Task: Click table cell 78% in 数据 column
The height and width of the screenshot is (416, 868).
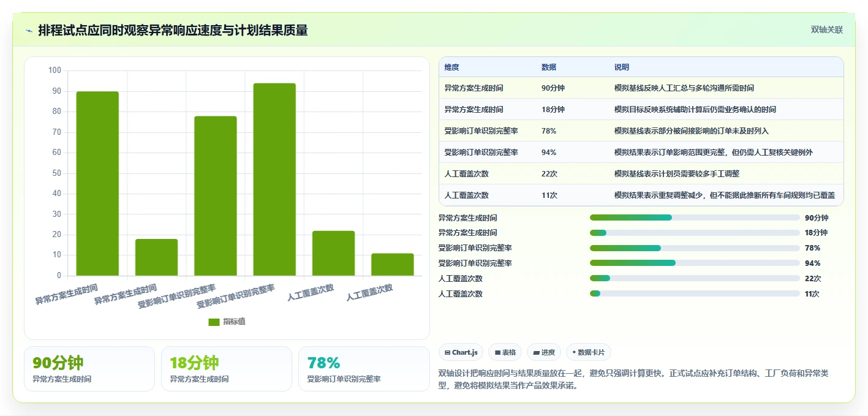Action: (549, 131)
